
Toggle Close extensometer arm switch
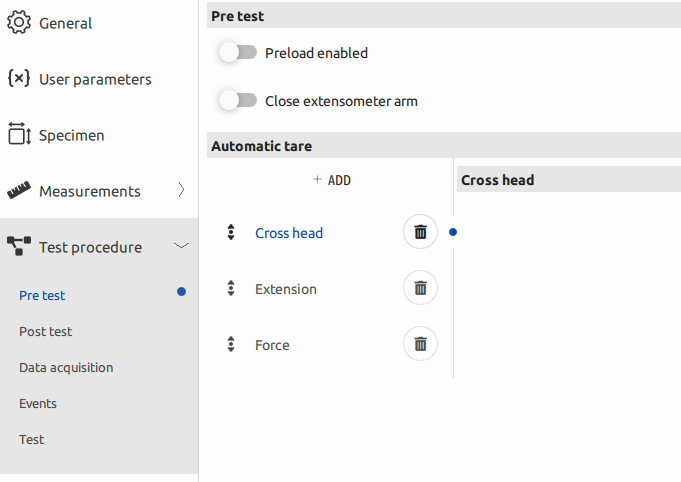[x=238, y=101]
